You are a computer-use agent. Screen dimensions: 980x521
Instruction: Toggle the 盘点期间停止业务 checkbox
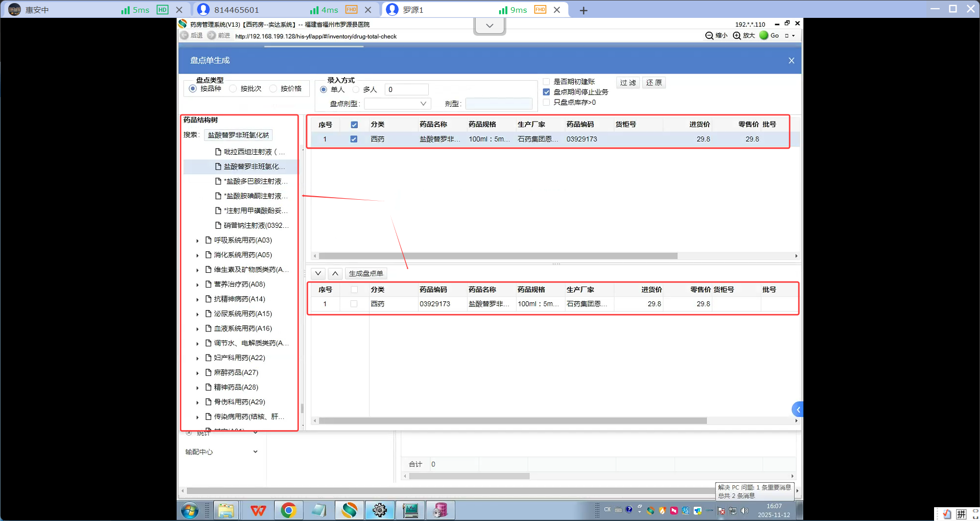(x=546, y=92)
